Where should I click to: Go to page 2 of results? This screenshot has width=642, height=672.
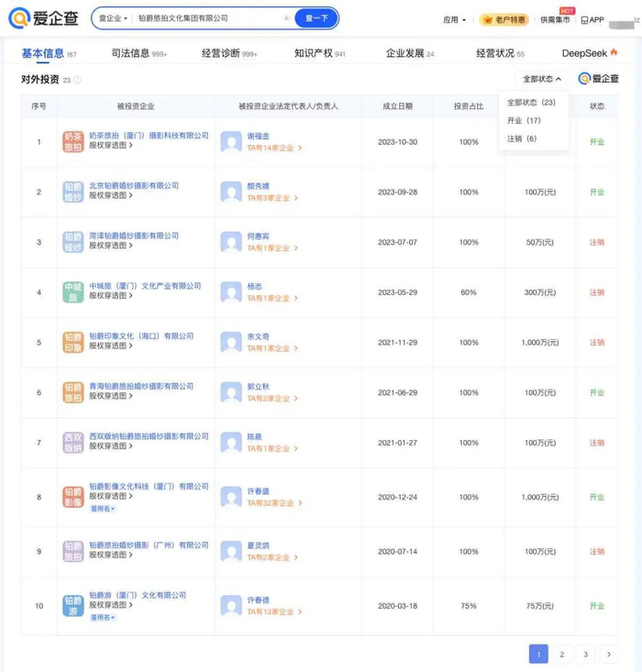562,654
